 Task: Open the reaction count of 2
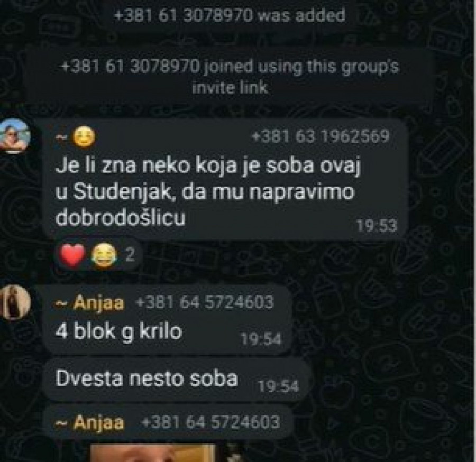pos(130,255)
